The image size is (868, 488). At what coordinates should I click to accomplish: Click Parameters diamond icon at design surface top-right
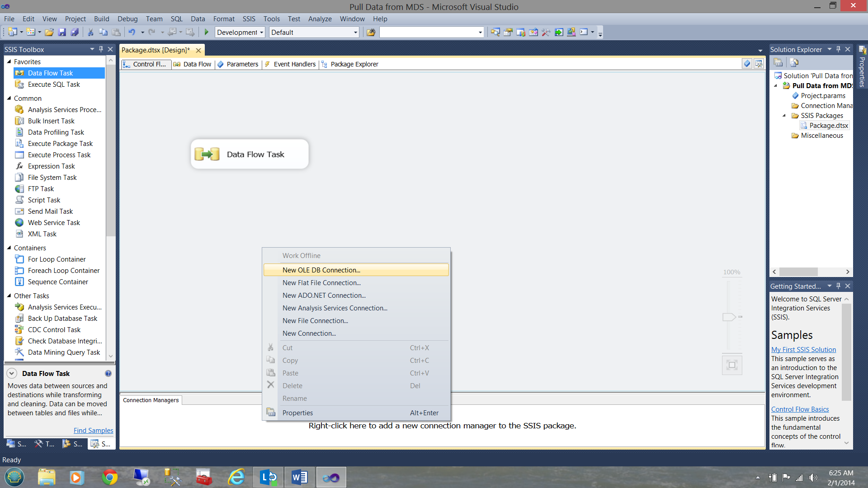pyautogui.click(x=747, y=64)
